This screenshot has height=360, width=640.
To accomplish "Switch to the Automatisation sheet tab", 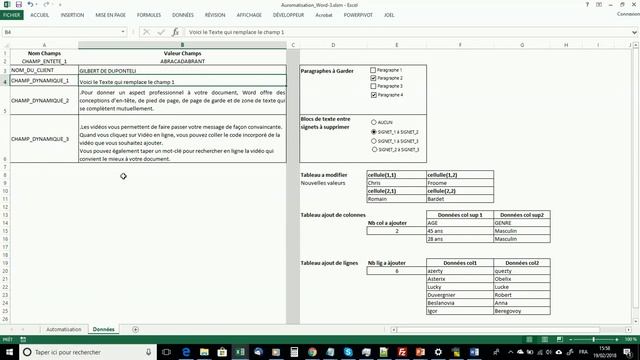I will pyautogui.click(x=64, y=329).
